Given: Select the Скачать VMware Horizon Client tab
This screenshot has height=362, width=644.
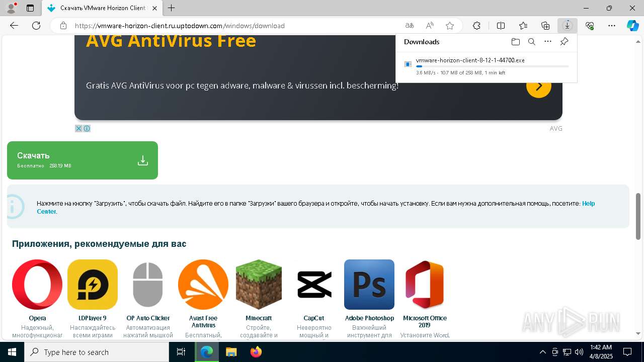Looking at the screenshot, I should coord(102,8).
